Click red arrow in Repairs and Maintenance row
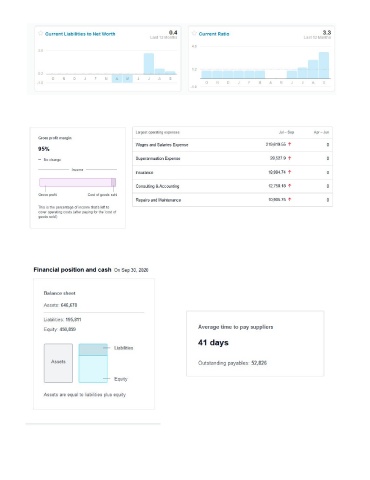Image resolution: width=370 pixels, height=480 pixels. click(289, 199)
